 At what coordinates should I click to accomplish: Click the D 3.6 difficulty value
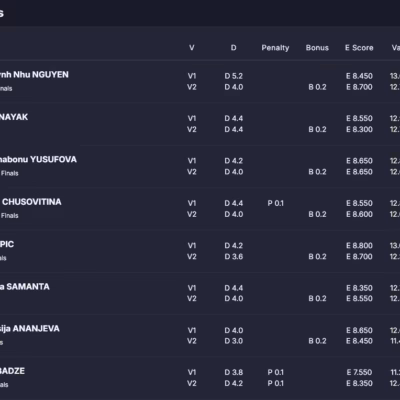click(233, 257)
